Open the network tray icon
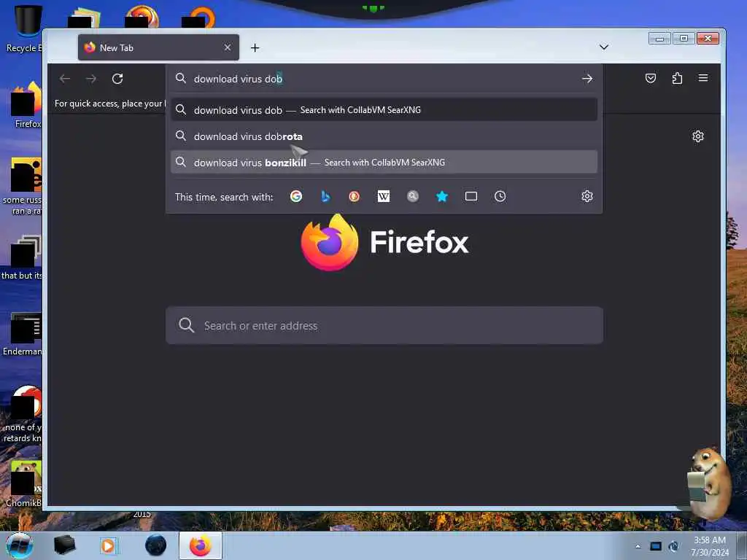This screenshot has height=560, width=747. (656, 546)
